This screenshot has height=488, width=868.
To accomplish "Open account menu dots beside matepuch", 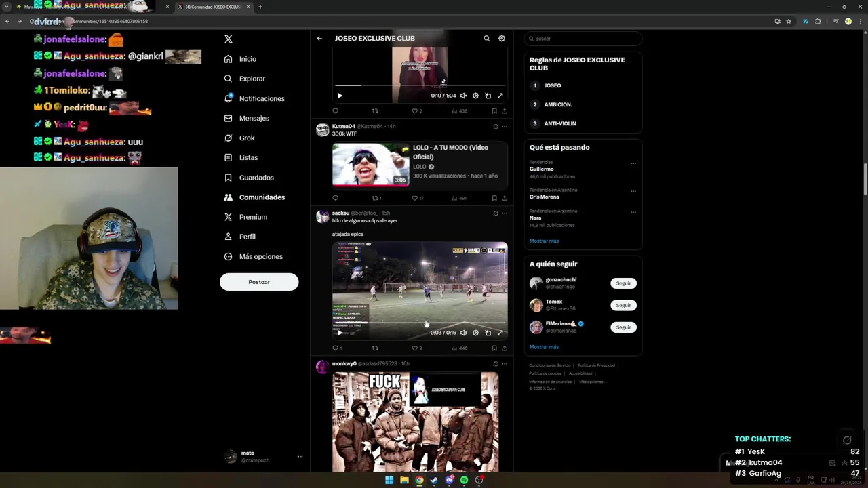I will tap(300, 457).
